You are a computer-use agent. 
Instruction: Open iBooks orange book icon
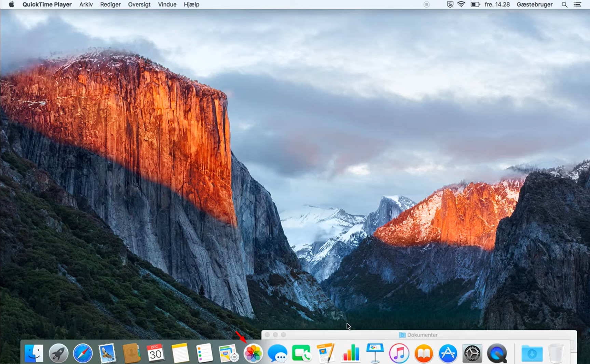(424, 353)
